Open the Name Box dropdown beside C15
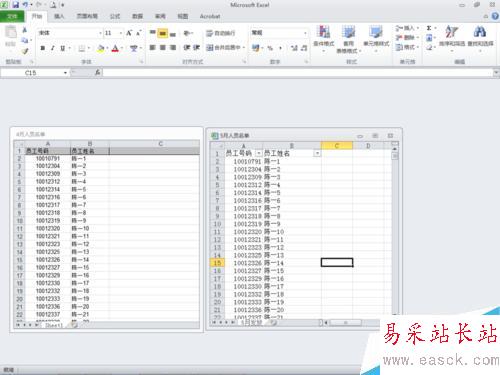 coord(65,72)
